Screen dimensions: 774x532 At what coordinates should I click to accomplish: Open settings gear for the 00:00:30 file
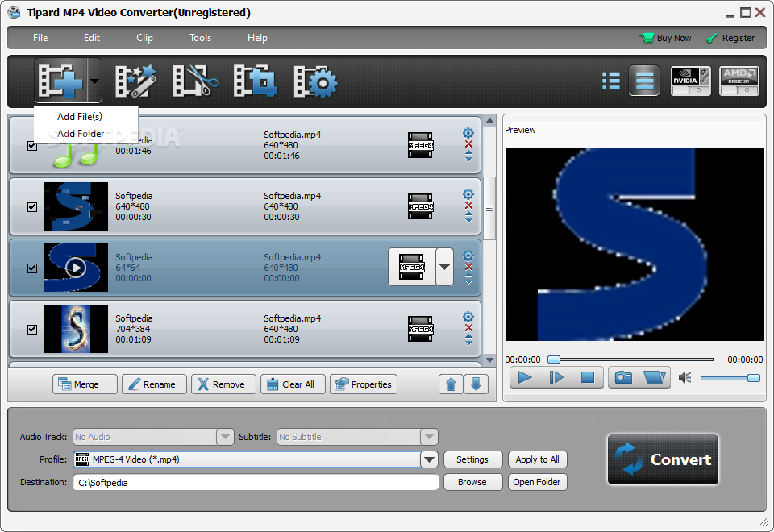(468, 194)
